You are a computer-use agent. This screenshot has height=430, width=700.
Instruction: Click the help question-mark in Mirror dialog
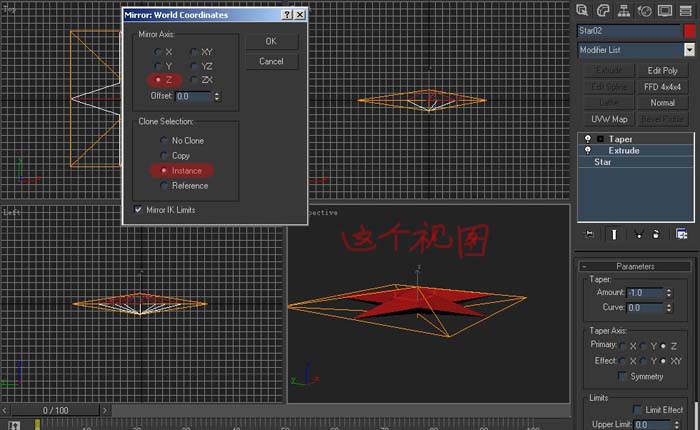(288, 15)
